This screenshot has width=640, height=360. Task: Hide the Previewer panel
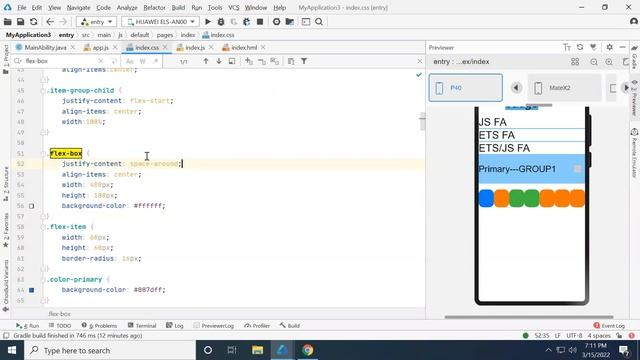pos(622,47)
